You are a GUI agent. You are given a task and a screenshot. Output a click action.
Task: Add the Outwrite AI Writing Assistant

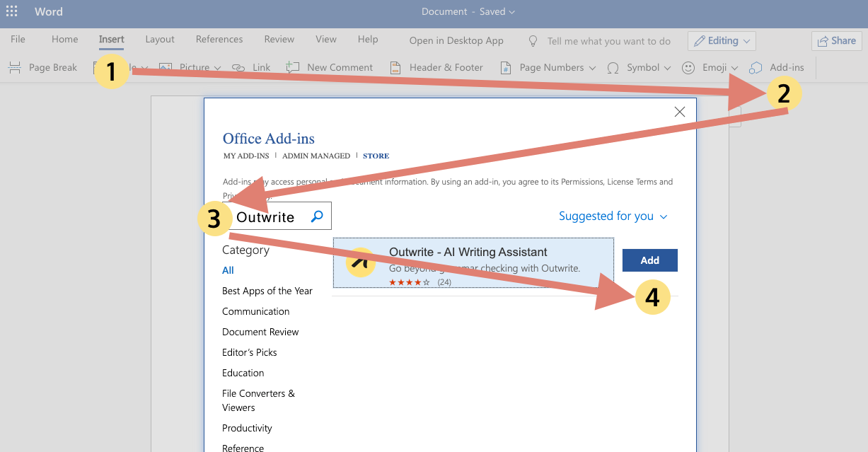tap(649, 260)
